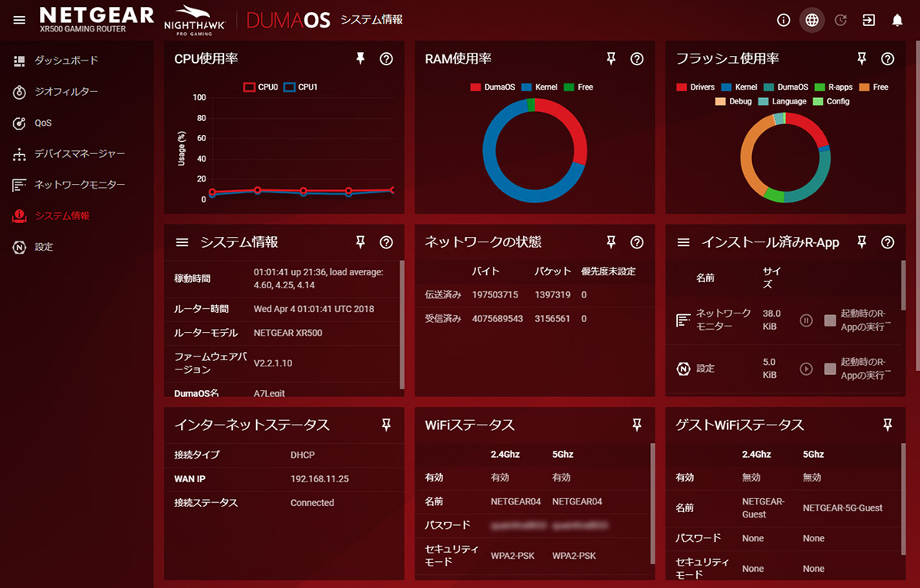The height and width of the screenshot is (588, 920).
Task: Toggle CPU0 series in the chart legend
Action: pos(249,87)
